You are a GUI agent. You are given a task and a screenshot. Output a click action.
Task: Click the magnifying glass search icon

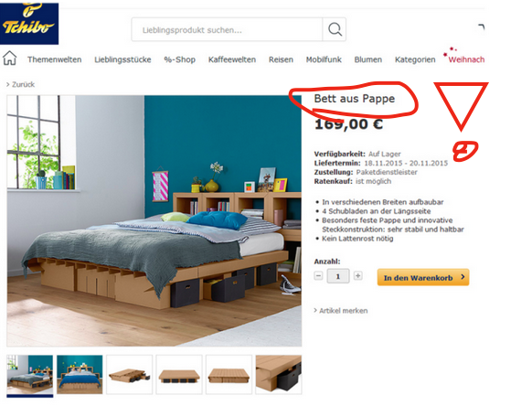pyautogui.click(x=335, y=29)
